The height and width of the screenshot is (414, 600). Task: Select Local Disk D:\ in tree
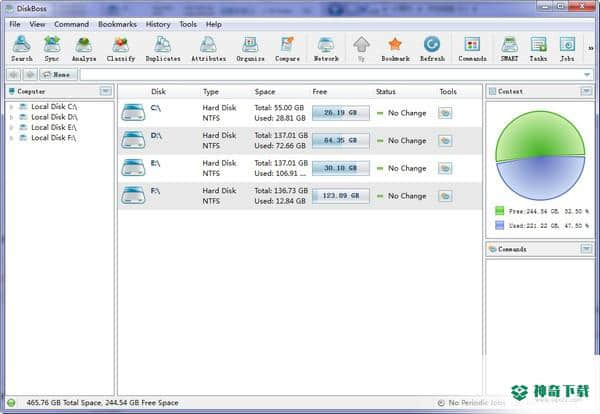(54, 117)
